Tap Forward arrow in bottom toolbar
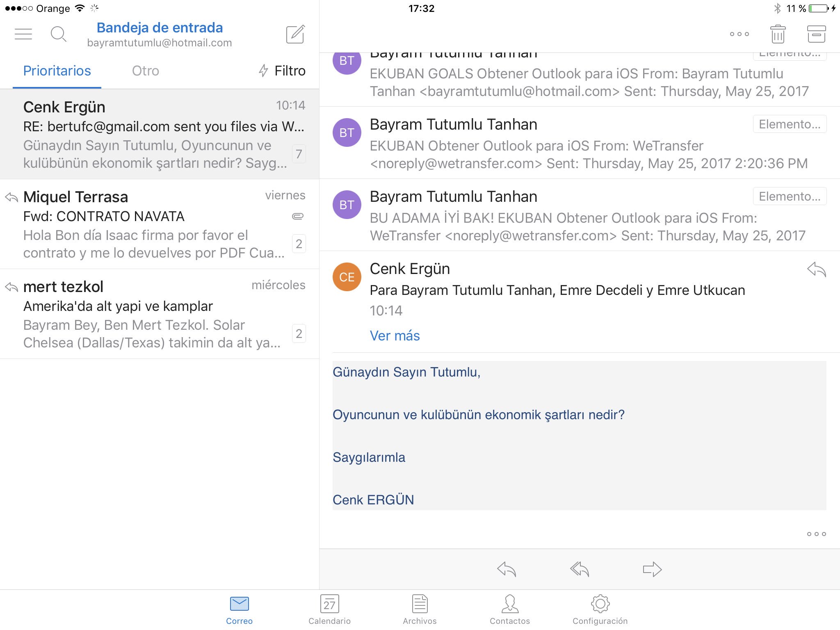This screenshot has width=840, height=630. (x=652, y=569)
